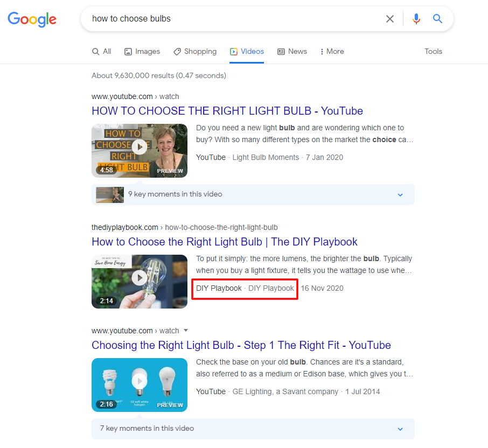
Task: Open the More menu
Action: (332, 51)
